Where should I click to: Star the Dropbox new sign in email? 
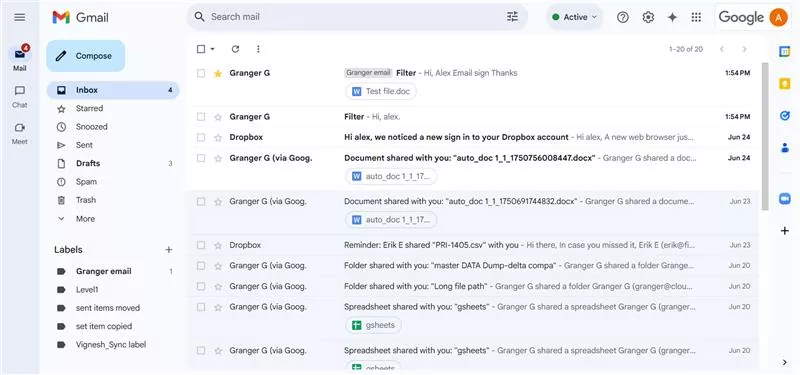[x=218, y=137]
